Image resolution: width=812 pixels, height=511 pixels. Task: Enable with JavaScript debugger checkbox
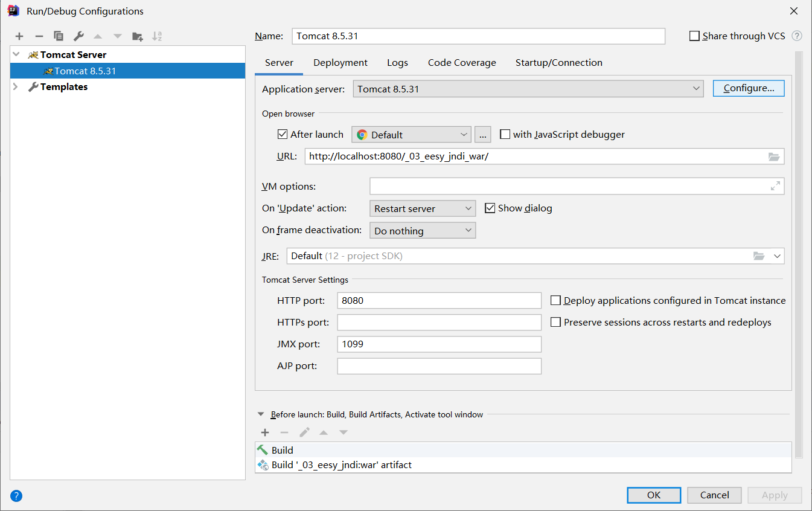pyautogui.click(x=505, y=134)
